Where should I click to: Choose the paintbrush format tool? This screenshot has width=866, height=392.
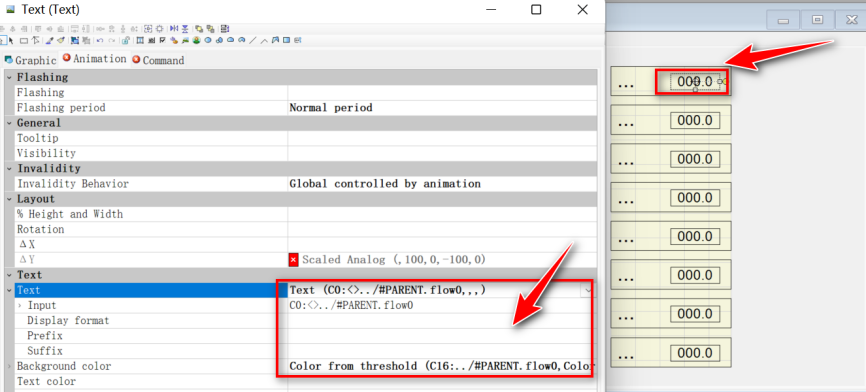coord(61,40)
